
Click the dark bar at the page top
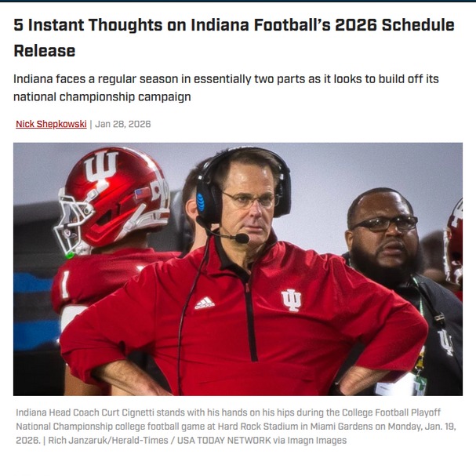tap(238, 2)
